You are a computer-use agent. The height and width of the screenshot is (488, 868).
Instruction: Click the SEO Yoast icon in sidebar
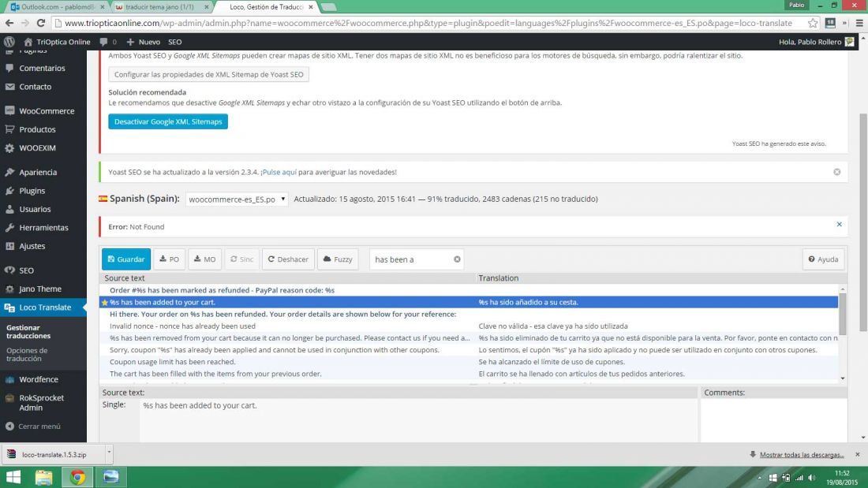(x=9, y=270)
